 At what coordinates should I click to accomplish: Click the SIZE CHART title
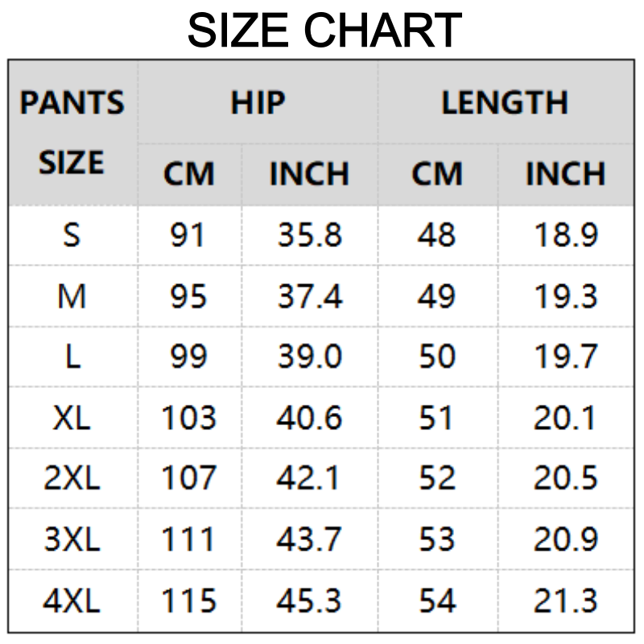pyautogui.click(x=324, y=31)
